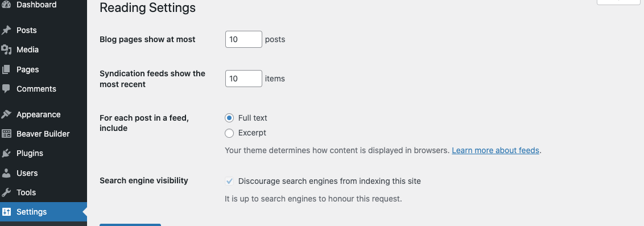Click the blue save button at bottom
This screenshot has height=226, width=644.
coord(130,225)
